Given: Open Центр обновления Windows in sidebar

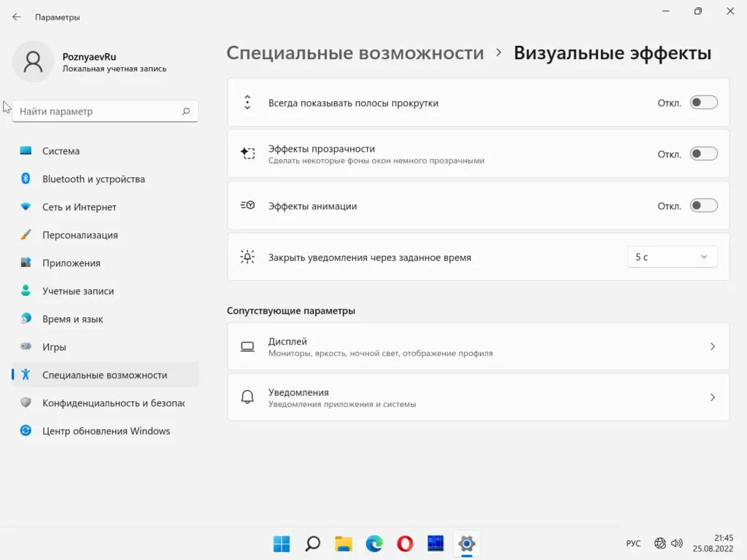Looking at the screenshot, I should point(106,431).
